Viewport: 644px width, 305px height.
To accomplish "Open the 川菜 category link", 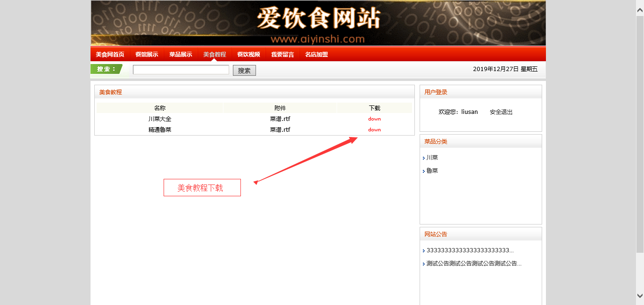I will click(432, 158).
